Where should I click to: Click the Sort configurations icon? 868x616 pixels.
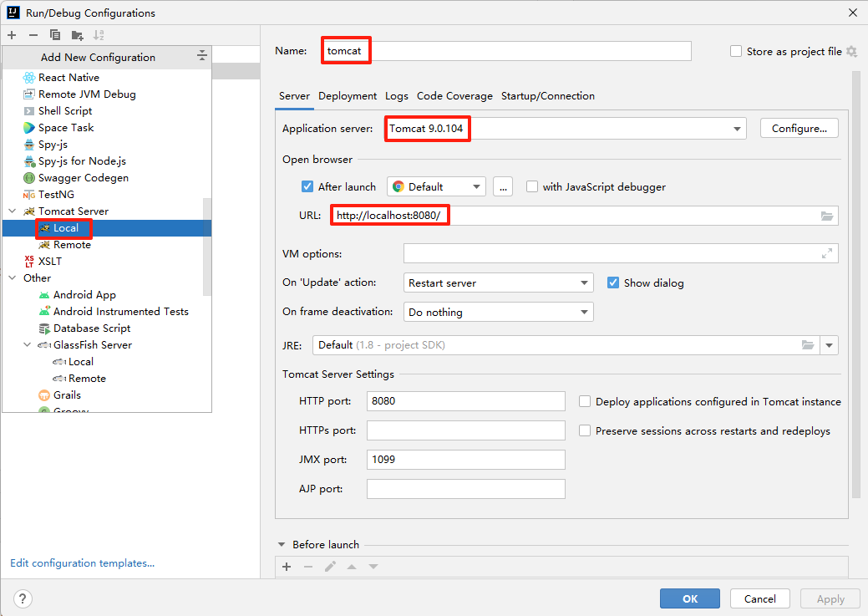click(99, 35)
